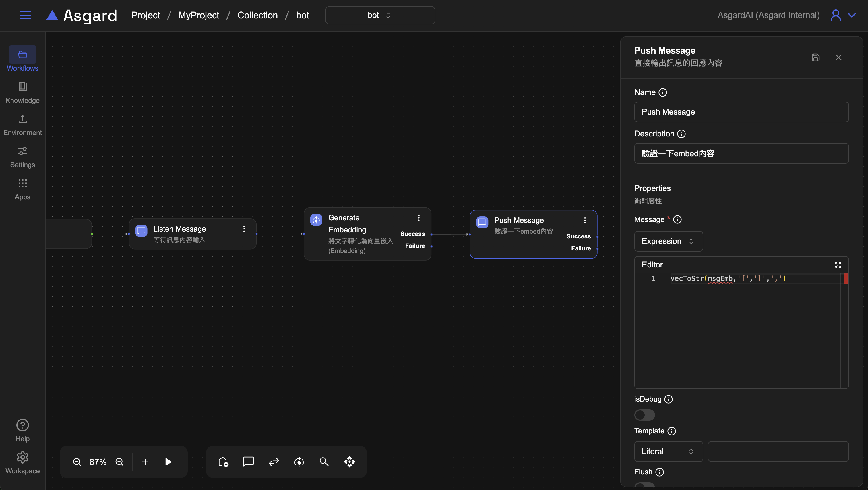Open the Template Literal dropdown
868x490 pixels.
click(668, 451)
